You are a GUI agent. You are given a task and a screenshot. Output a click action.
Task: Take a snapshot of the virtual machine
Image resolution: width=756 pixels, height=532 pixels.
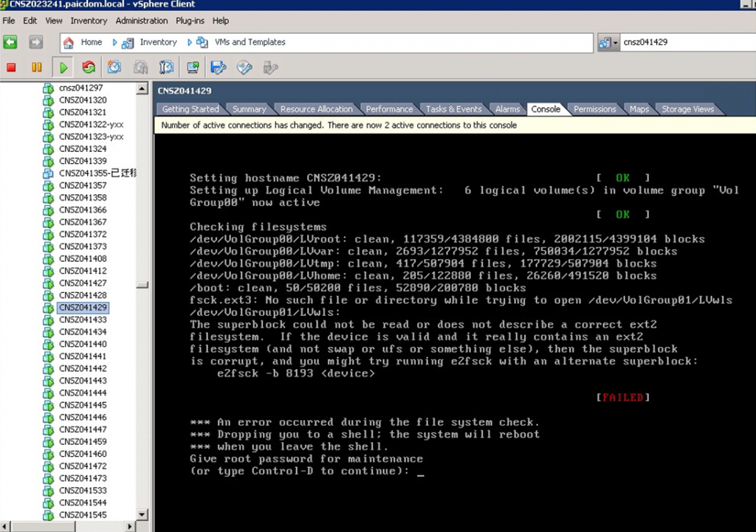point(114,67)
